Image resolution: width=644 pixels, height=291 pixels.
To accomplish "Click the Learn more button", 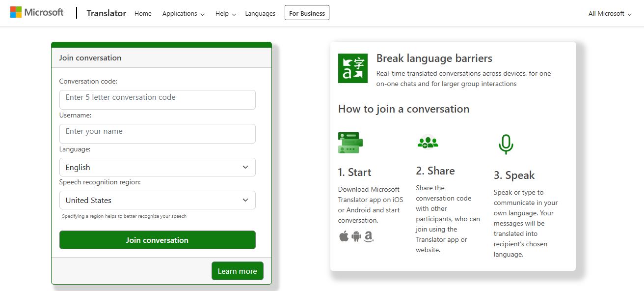I will [x=237, y=271].
